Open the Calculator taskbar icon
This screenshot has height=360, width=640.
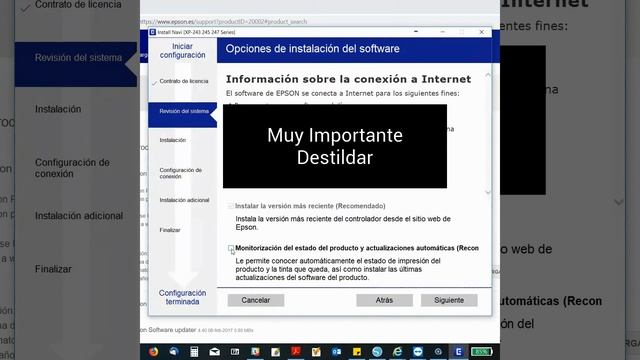tap(194, 351)
